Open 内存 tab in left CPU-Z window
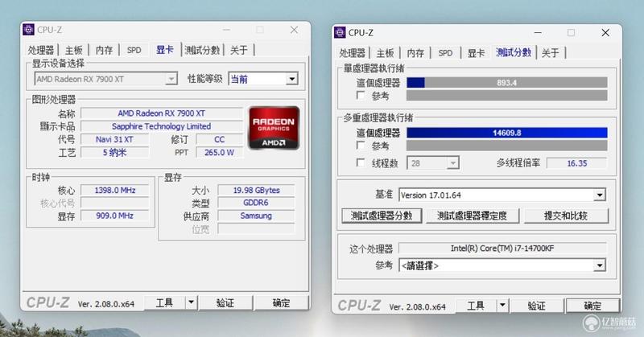 (x=104, y=50)
